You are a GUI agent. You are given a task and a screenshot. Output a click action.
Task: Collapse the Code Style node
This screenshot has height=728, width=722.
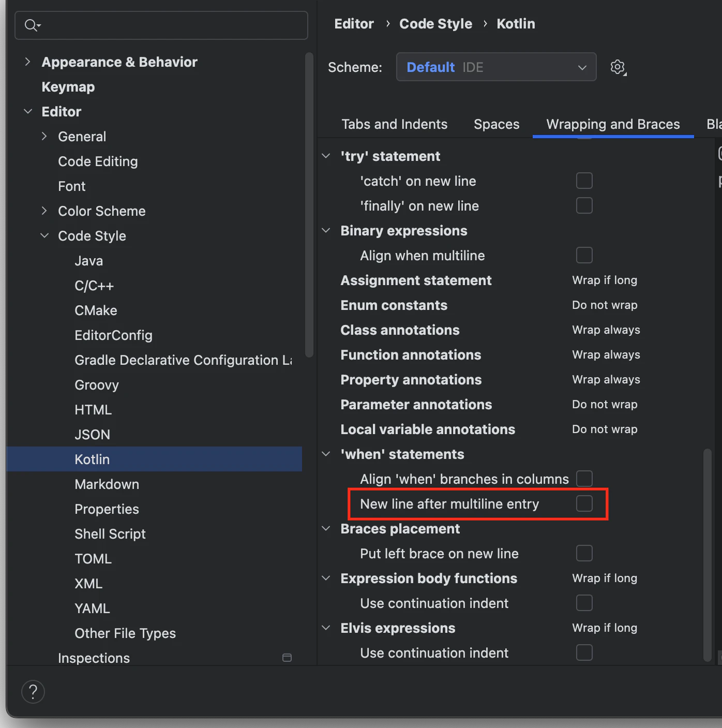click(44, 236)
